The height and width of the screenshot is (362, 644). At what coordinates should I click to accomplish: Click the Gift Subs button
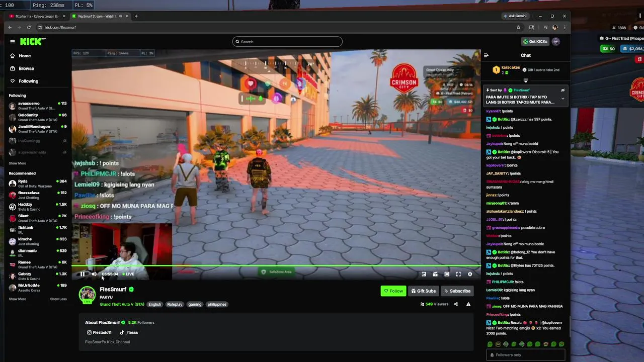423,291
